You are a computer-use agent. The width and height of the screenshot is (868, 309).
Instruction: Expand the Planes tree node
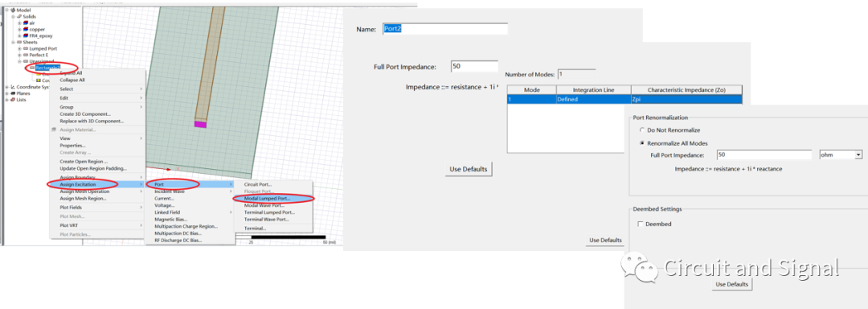tap(6, 93)
